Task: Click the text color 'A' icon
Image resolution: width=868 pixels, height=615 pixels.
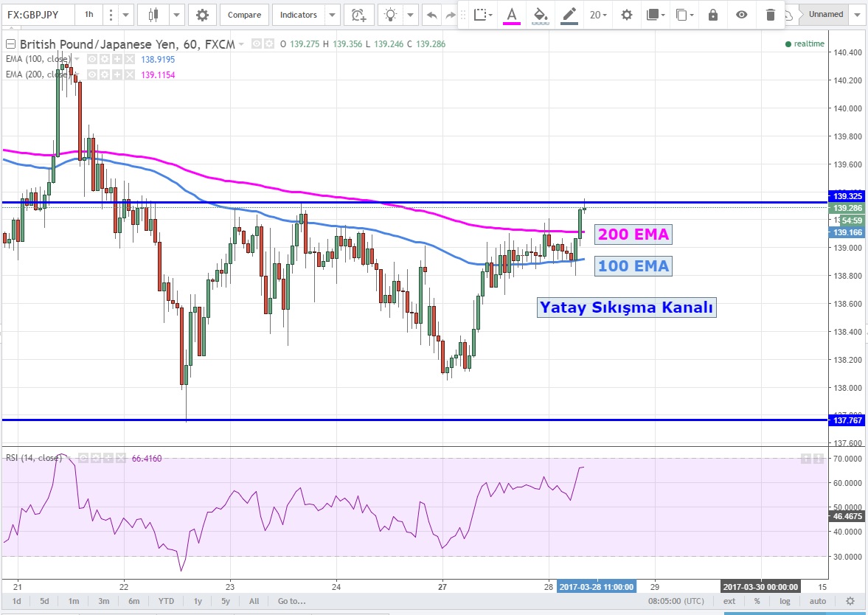Action: tap(511, 15)
